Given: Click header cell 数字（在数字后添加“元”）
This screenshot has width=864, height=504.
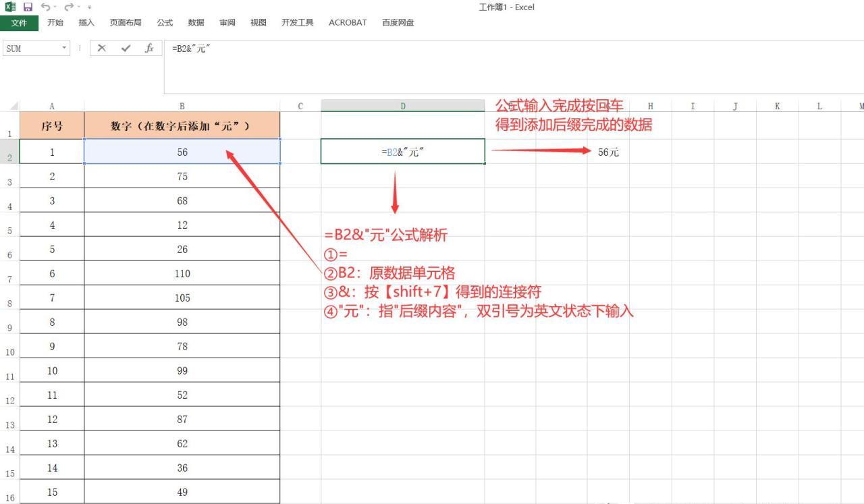Looking at the screenshot, I should click(x=182, y=125).
